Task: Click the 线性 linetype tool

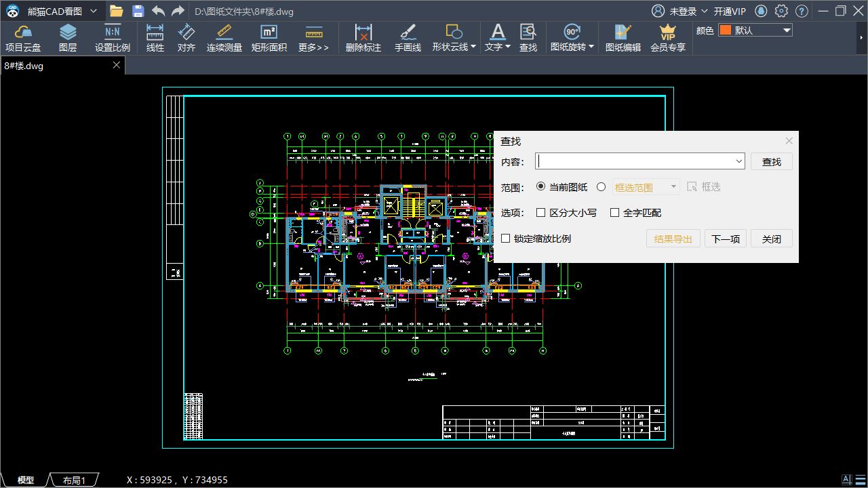Action: 155,37
